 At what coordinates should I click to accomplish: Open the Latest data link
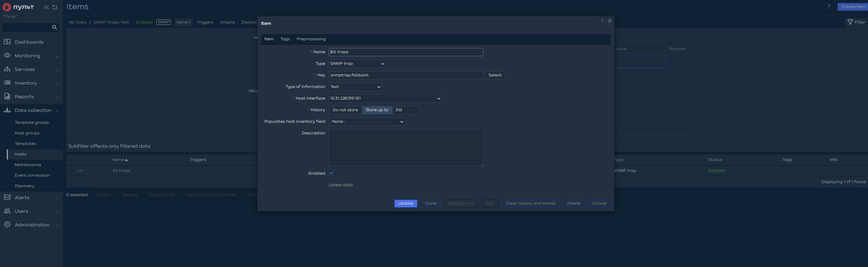pos(341,185)
